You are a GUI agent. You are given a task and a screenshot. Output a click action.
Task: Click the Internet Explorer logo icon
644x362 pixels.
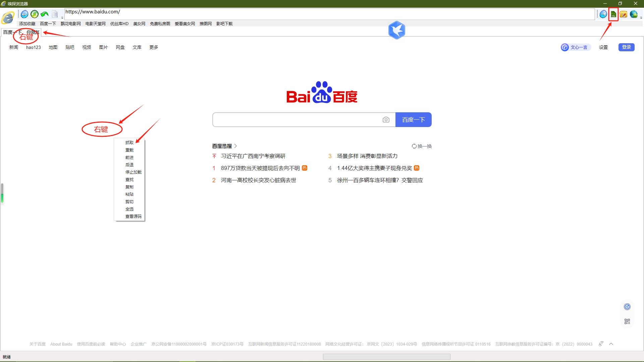tap(8, 17)
